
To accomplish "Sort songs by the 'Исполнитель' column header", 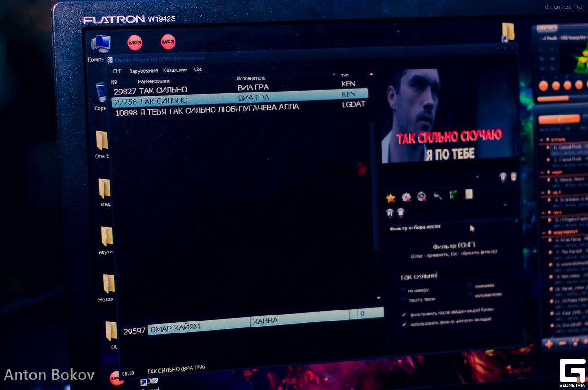I will pos(251,78).
